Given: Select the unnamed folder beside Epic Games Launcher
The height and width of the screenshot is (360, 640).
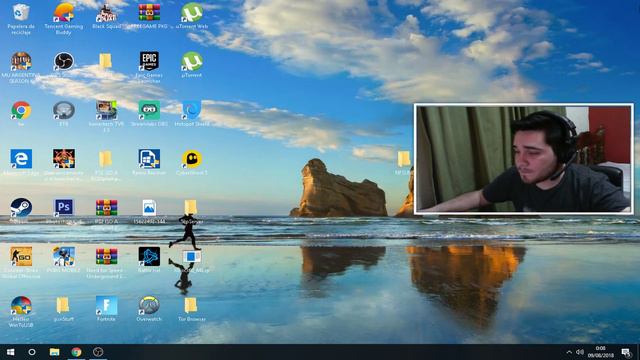Looking at the screenshot, I should (x=105, y=61).
